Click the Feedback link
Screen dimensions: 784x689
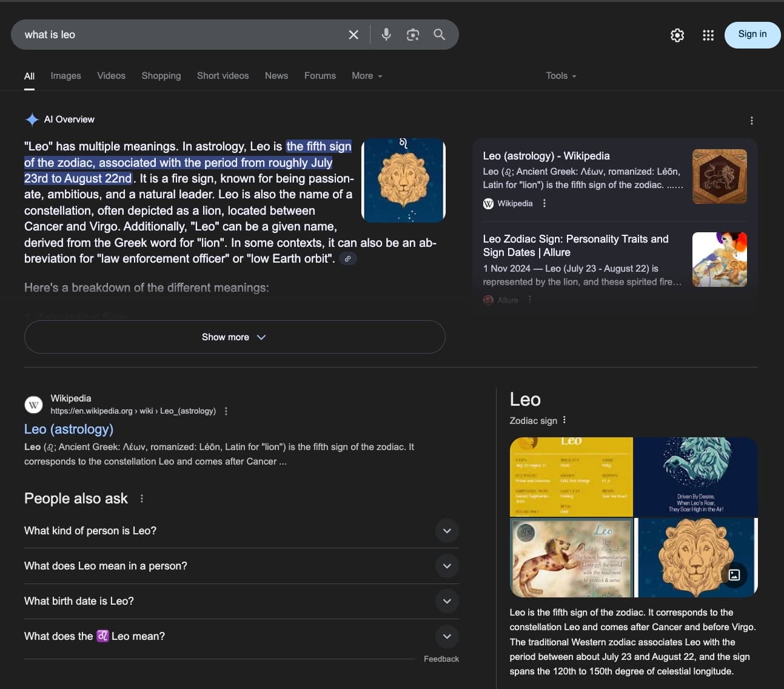tap(441, 659)
